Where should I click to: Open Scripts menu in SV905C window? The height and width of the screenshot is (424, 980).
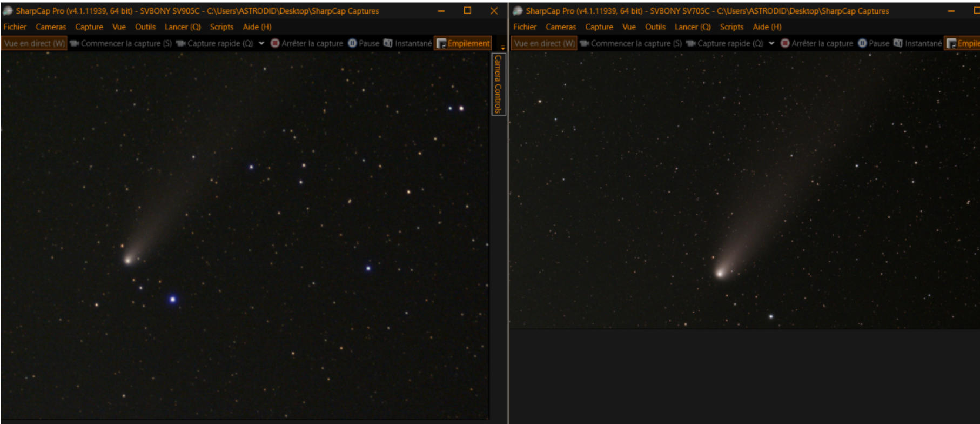[221, 27]
